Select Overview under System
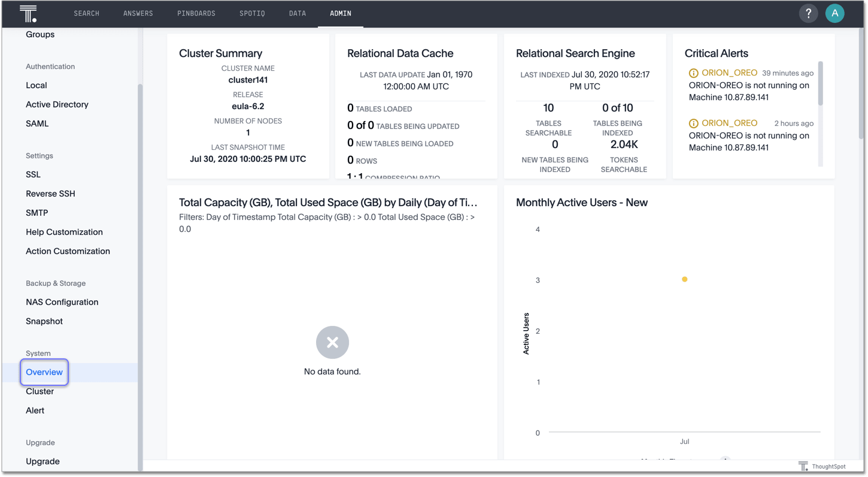 (x=44, y=373)
